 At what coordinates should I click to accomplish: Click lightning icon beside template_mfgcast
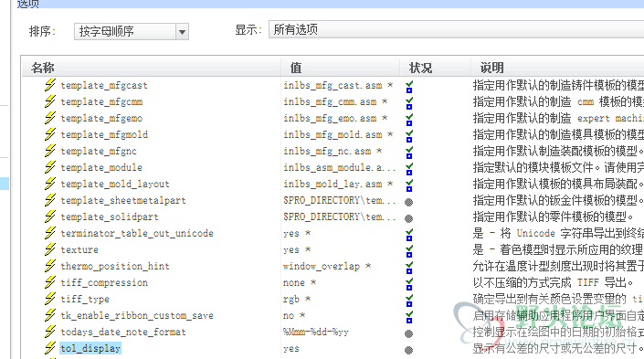pyautogui.click(x=50, y=85)
